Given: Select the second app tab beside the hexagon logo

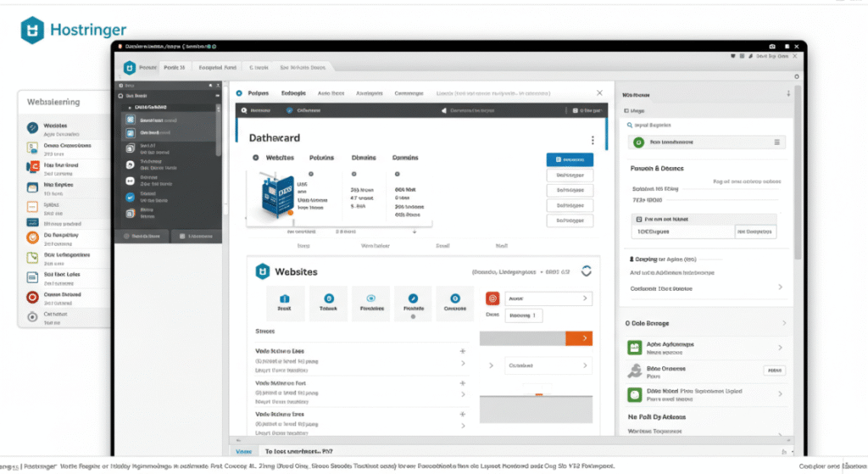Looking at the screenshot, I should click(x=174, y=68).
